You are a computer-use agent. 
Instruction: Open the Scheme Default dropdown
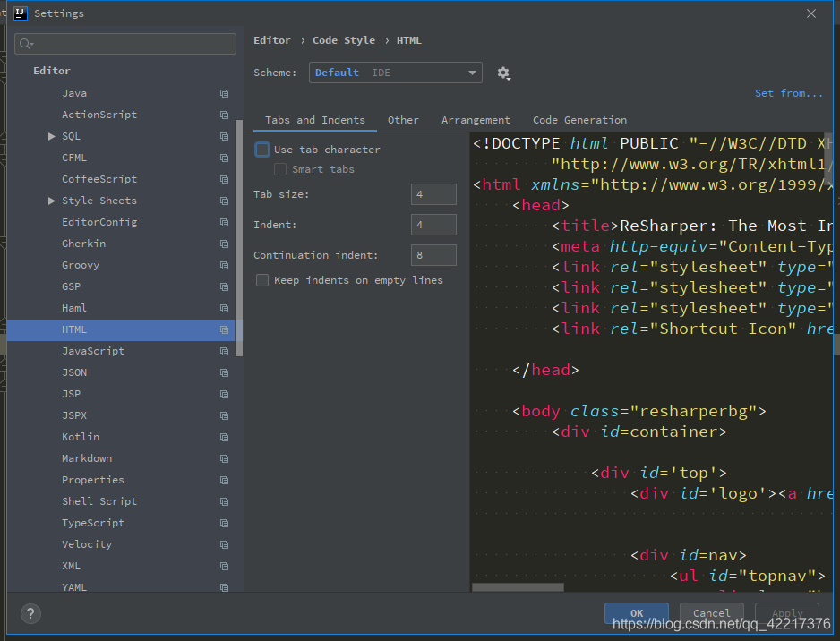pos(395,73)
